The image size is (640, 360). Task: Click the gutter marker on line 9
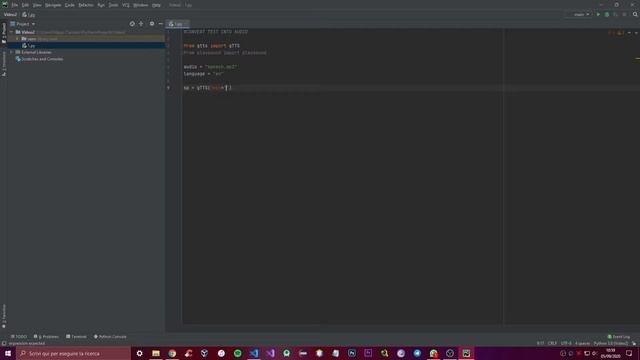pos(169,88)
